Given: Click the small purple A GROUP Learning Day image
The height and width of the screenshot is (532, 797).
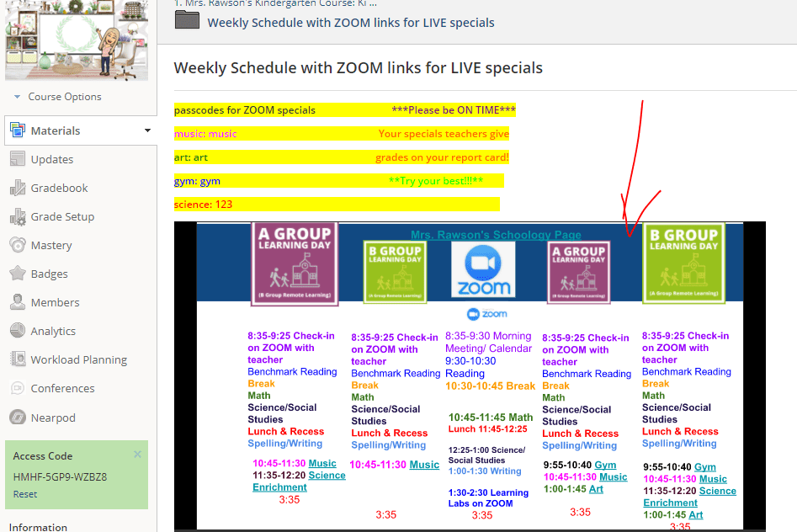Looking at the screenshot, I should pyautogui.click(x=579, y=273).
